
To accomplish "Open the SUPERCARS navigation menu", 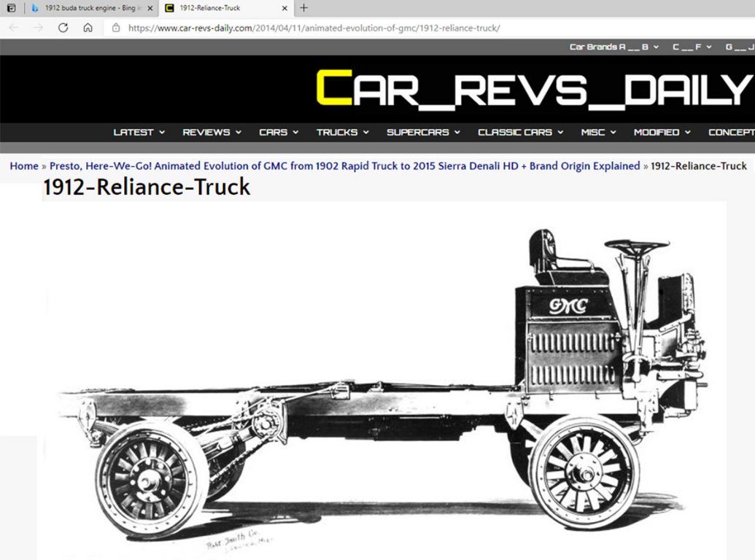I will [423, 132].
